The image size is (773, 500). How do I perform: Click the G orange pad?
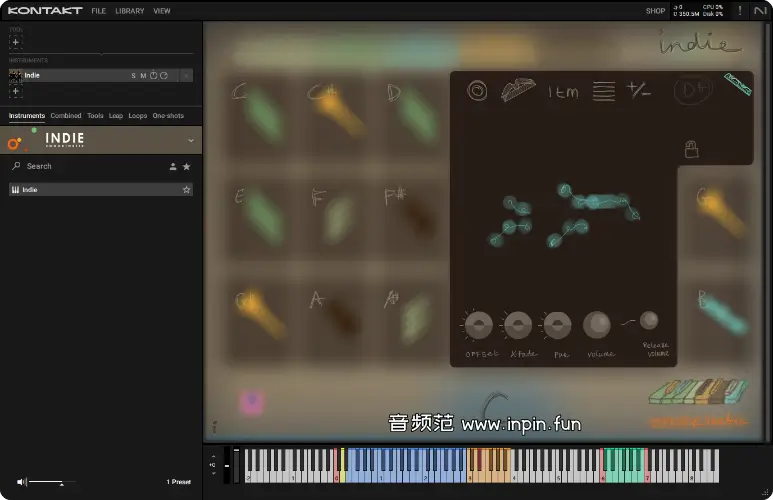tap(719, 214)
